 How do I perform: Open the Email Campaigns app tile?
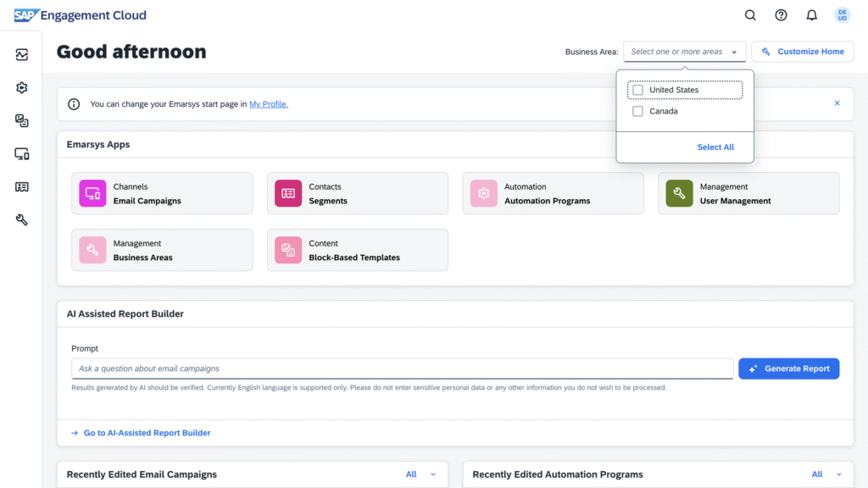tap(162, 194)
